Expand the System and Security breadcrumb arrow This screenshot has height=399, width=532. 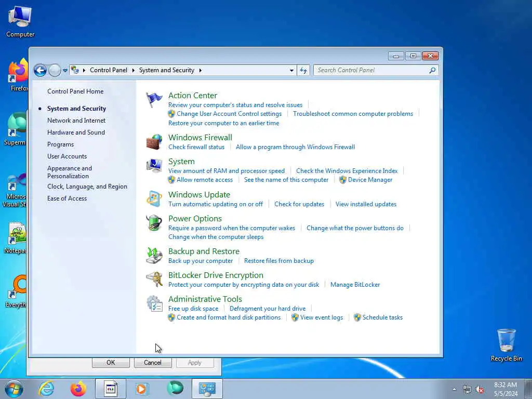[200, 70]
